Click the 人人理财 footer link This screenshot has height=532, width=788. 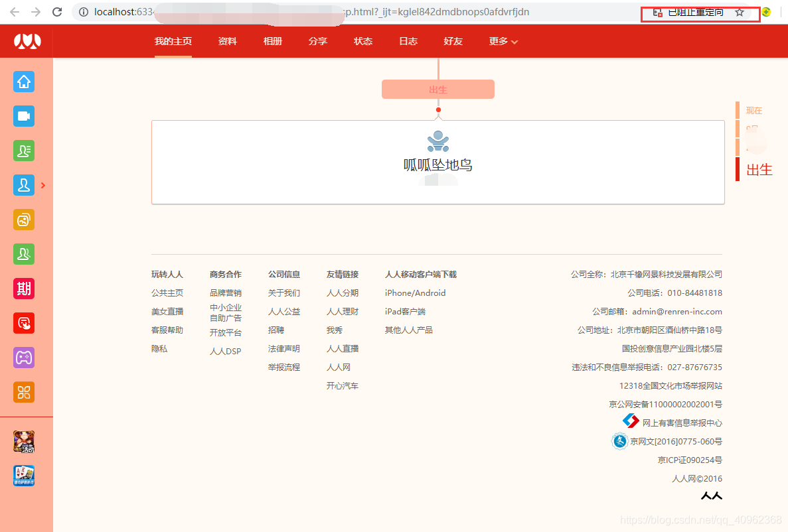[x=343, y=312]
